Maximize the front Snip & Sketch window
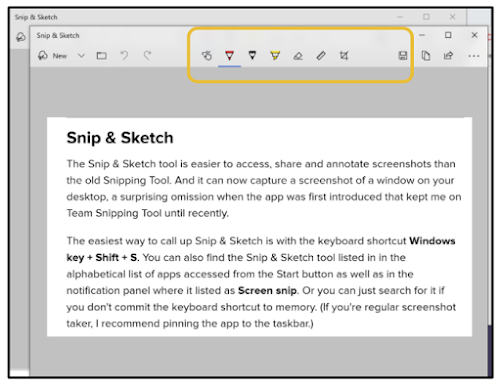This screenshot has width=501, height=387. click(x=448, y=35)
